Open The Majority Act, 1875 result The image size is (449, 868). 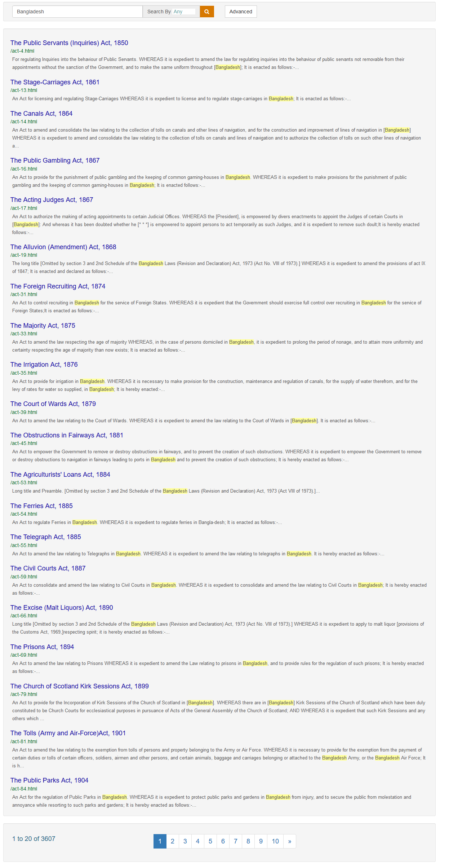(43, 326)
